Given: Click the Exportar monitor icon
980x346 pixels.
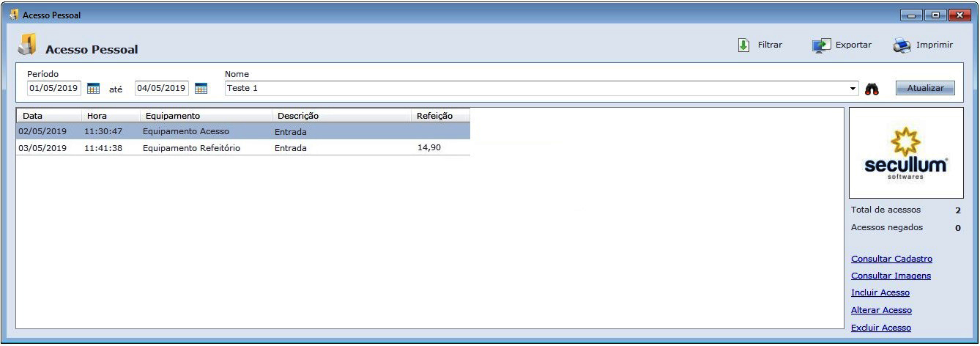Looking at the screenshot, I should click(x=821, y=45).
